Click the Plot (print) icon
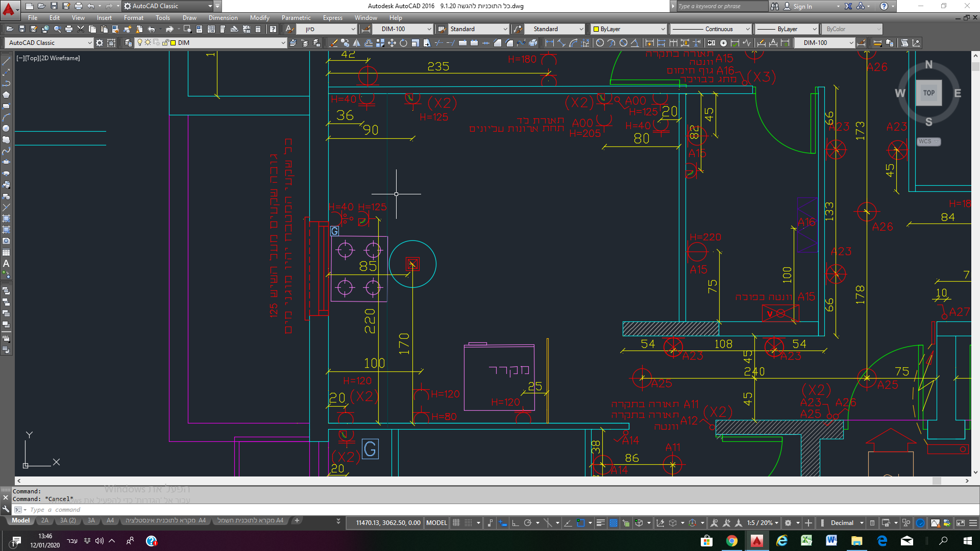The image size is (980, 551). [69, 29]
